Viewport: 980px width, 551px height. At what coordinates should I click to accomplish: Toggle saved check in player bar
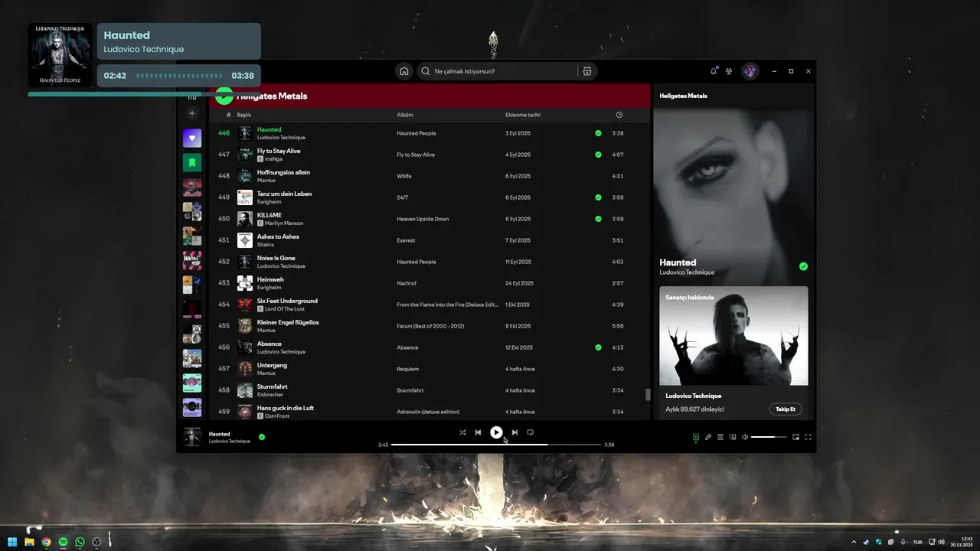pyautogui.click(x=262, y=437)
